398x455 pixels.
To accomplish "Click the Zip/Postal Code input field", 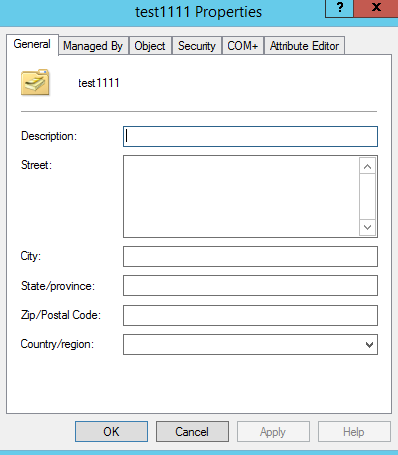I will [x=250, y=315].
